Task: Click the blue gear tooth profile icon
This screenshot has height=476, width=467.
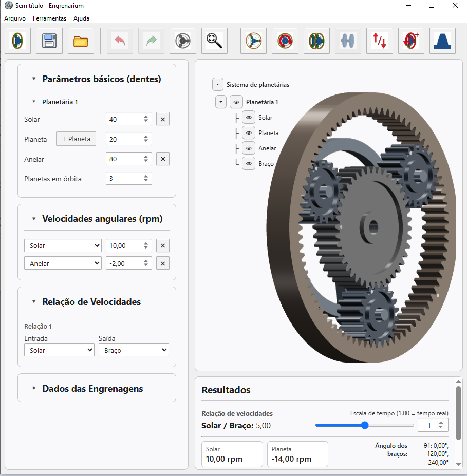Action: pos(443,41)
